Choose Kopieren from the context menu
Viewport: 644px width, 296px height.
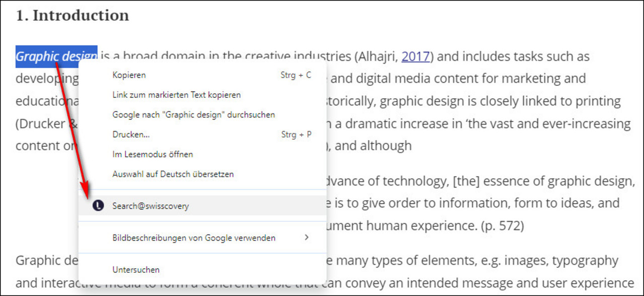coord(129,75)
